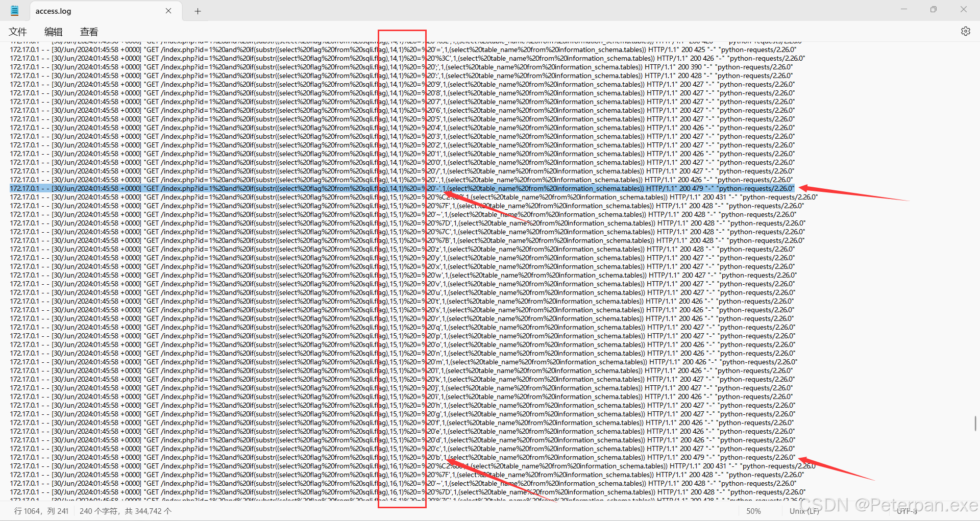The width and height of the screenshot is (980, 521).
Task: Add a new tab with the plus button
Action: click(198, 11)
